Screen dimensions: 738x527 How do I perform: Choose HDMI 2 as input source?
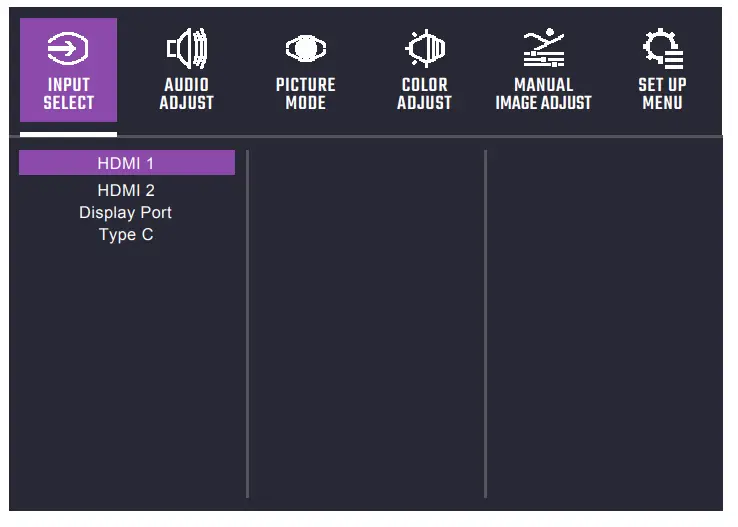(x=126, y=190)
